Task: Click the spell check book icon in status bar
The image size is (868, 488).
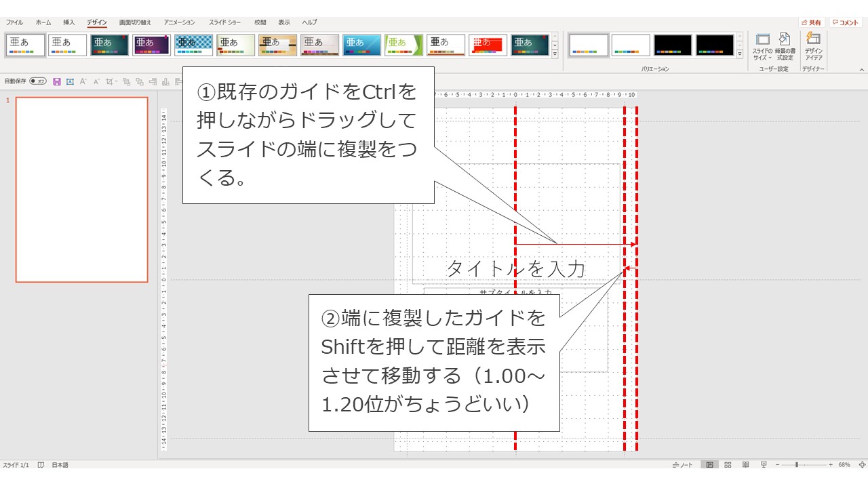Action: click(x=41, y=465)
